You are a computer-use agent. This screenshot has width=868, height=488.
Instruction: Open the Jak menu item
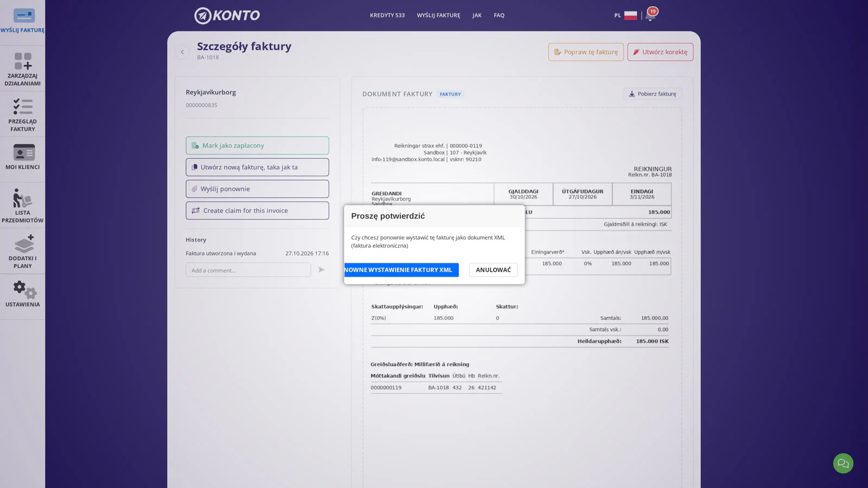click(x=477, y=15)
